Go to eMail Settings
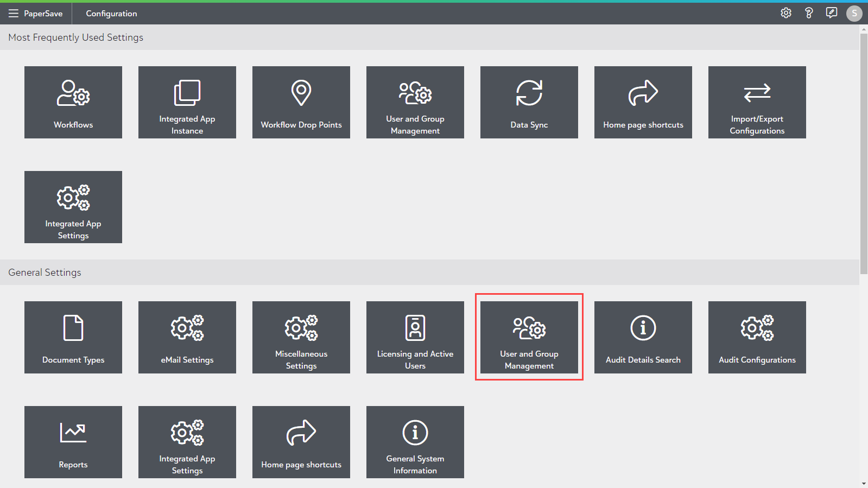 tap(187, 337)
